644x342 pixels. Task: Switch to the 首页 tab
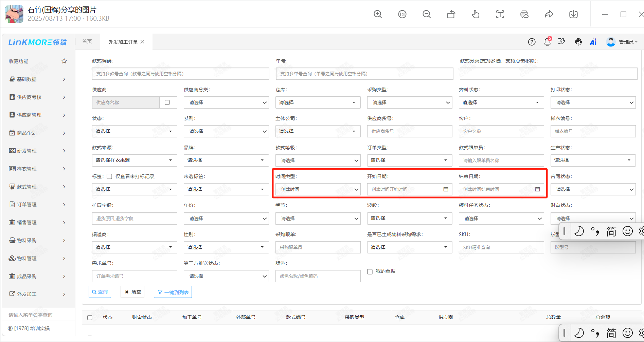[x=87, y=41]
